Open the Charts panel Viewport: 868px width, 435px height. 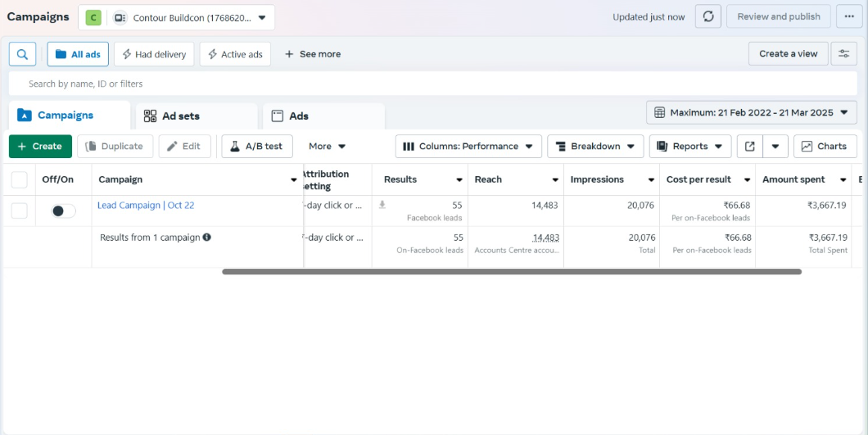tap(825, 147)
